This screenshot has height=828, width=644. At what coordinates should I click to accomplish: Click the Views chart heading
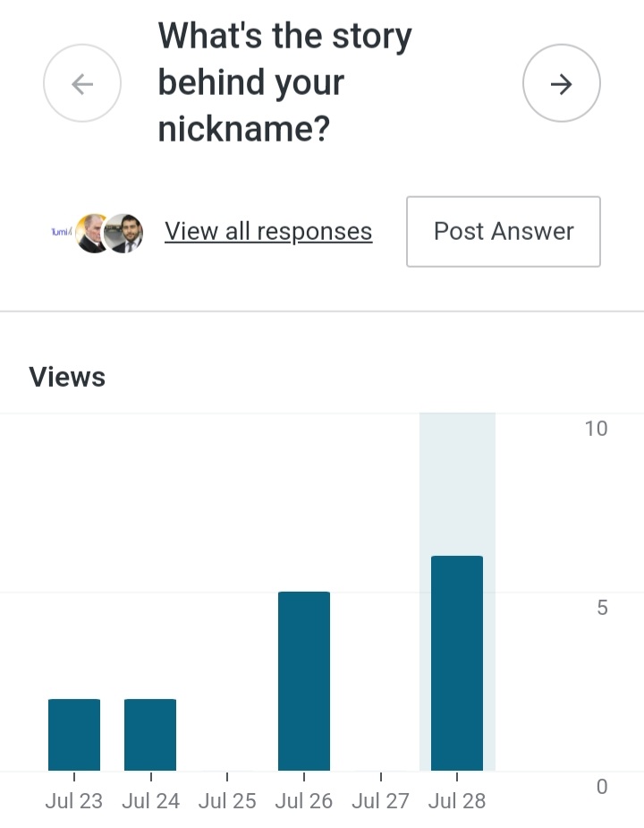(67, 377)
